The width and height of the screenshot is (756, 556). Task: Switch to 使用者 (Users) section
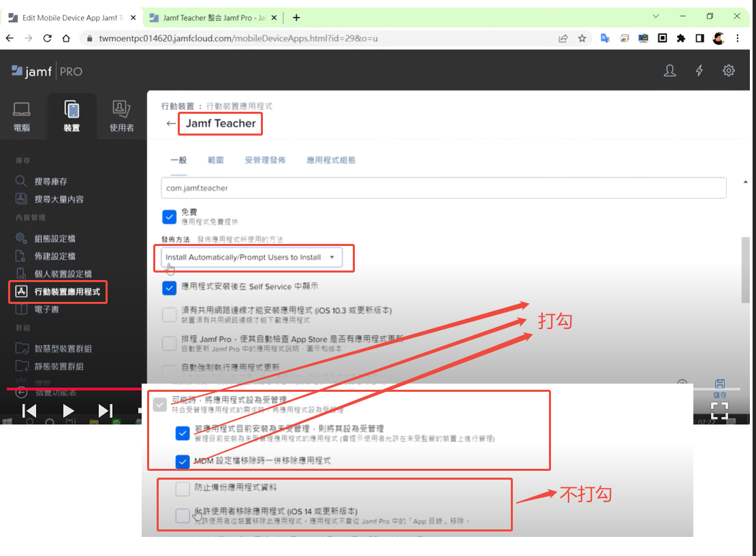tap(121, 117)
